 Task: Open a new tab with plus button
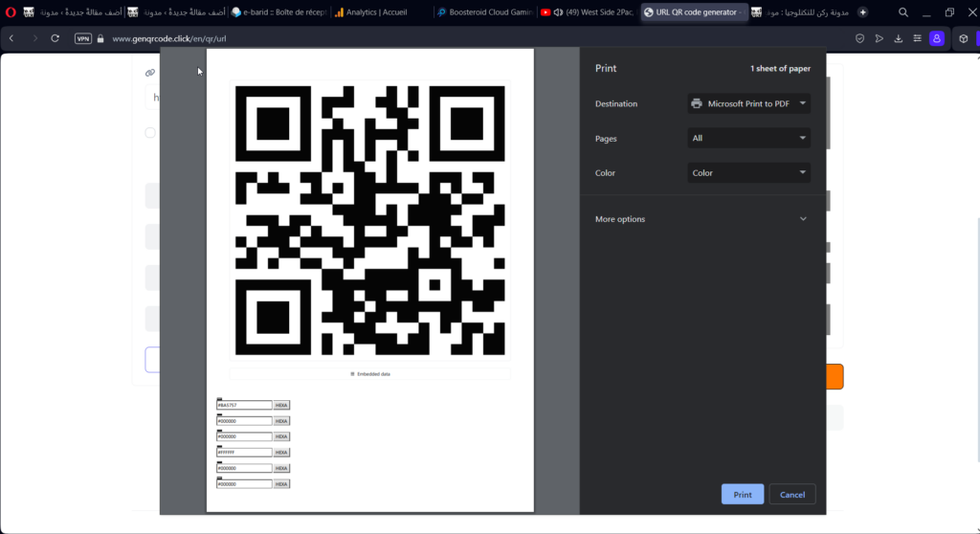click(862, 11)
